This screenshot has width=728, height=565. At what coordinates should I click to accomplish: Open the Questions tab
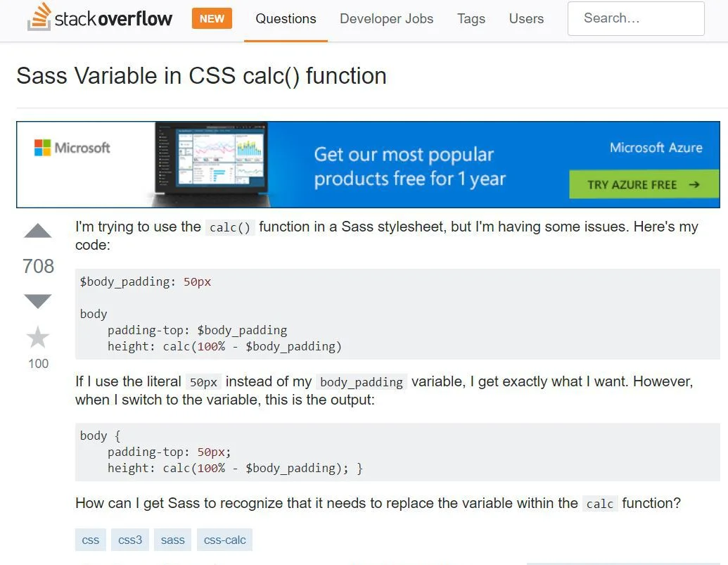pyautogui.click(x=286, y=18)
